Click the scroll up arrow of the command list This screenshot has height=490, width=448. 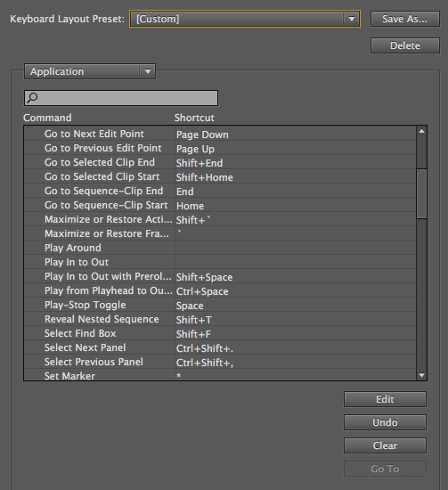[421, 131]
